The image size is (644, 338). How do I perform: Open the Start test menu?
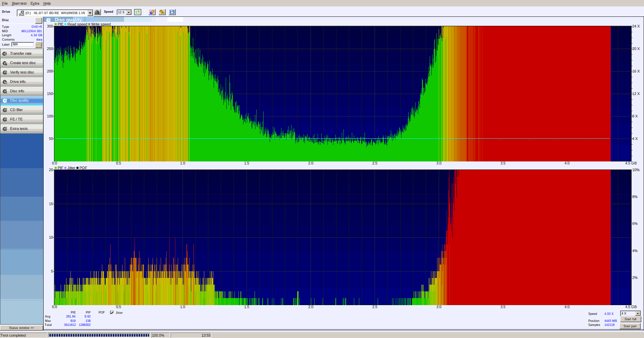(x=19, y=3)
